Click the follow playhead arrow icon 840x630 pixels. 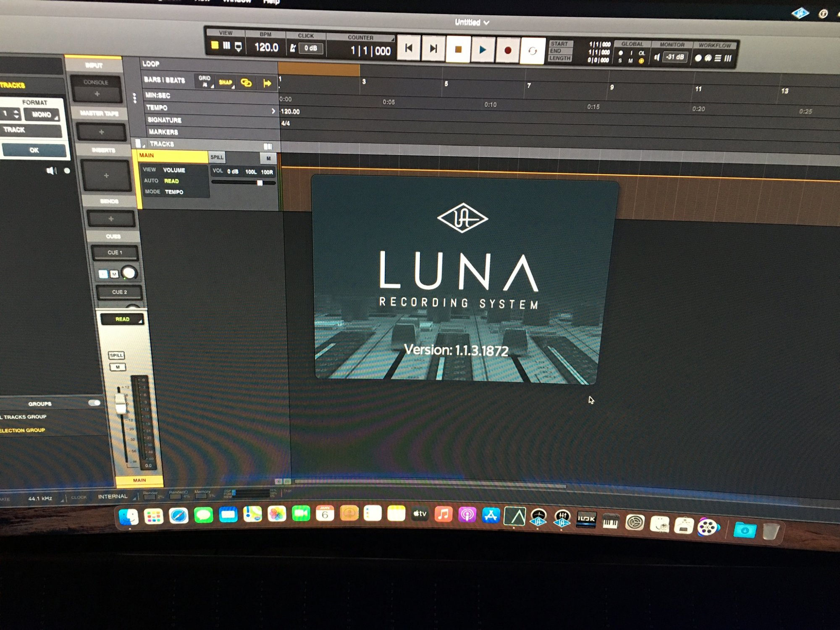(x=267, y=83)
